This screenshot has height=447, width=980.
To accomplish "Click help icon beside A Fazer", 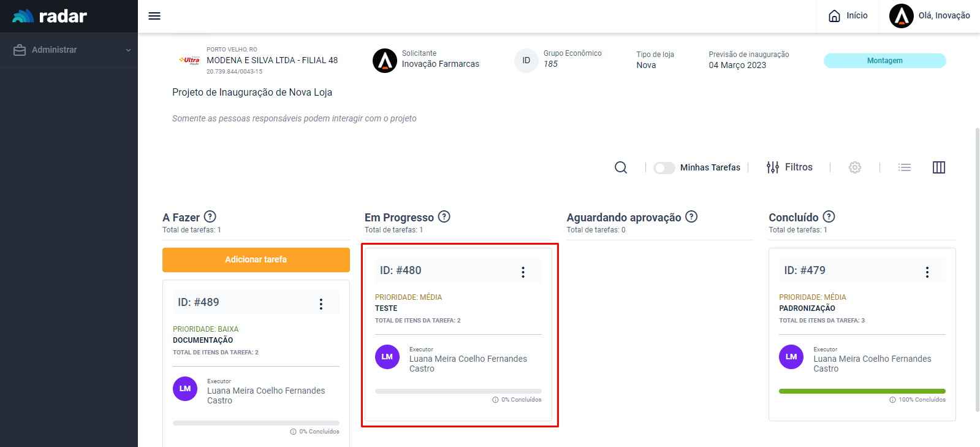I will 210,216.
